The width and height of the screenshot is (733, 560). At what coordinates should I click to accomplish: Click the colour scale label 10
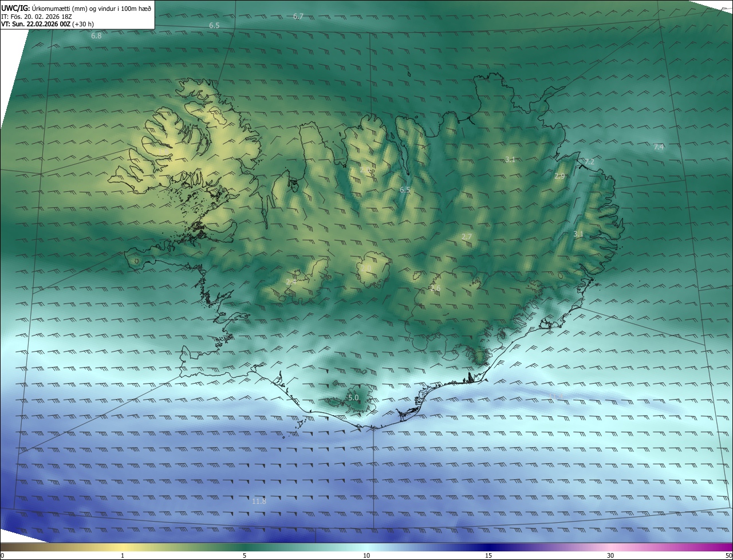click(366, 555)
